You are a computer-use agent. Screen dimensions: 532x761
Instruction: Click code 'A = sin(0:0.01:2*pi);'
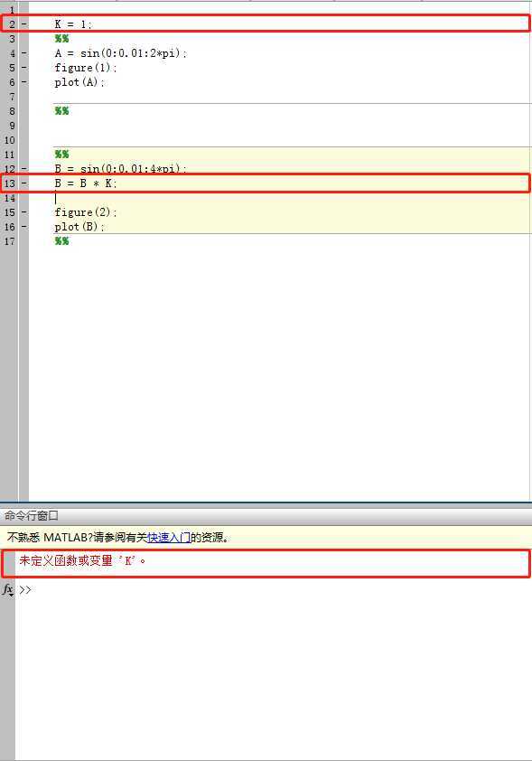[121, 53]
